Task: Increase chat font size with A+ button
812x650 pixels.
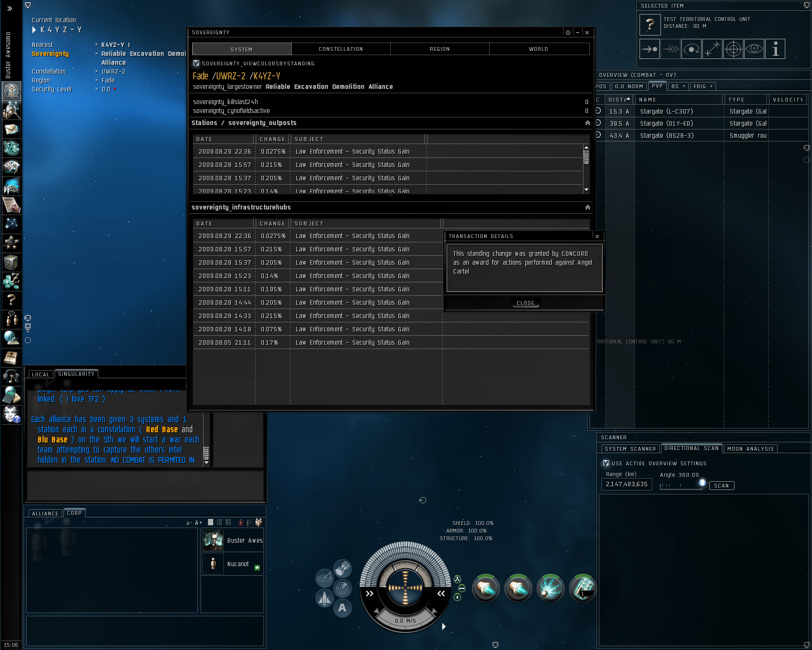Action: click(x=199, y=523)
